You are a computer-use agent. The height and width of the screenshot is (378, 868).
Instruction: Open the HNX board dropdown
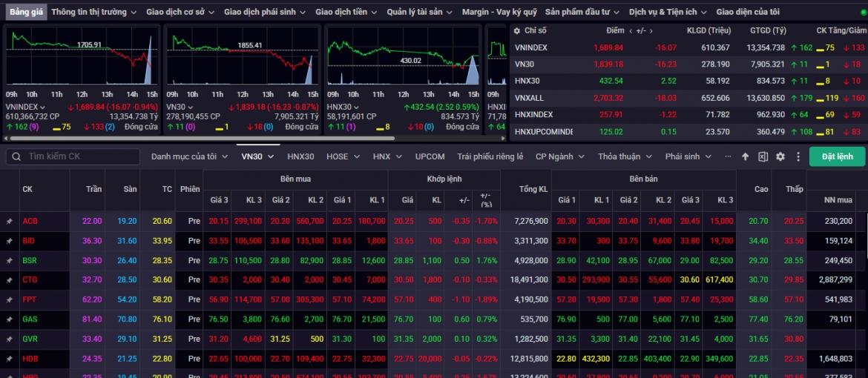pos(387,156)
